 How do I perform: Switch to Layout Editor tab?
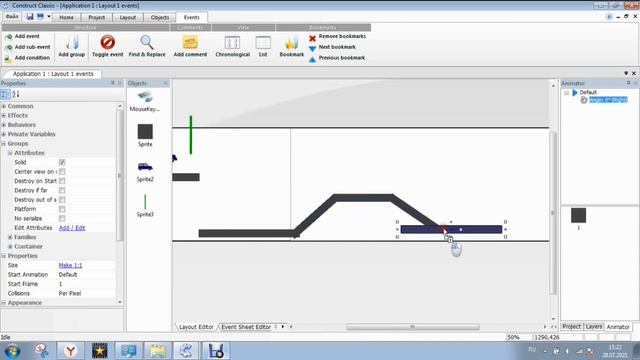click(x=196, y=327)
